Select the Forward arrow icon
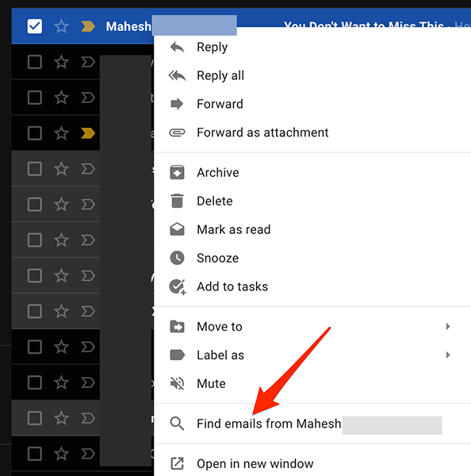This screenshot has width=471, height=476. 178,104
